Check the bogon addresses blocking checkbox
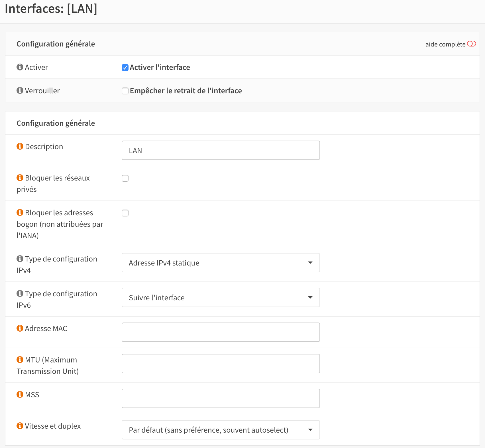 coord(125,213)
